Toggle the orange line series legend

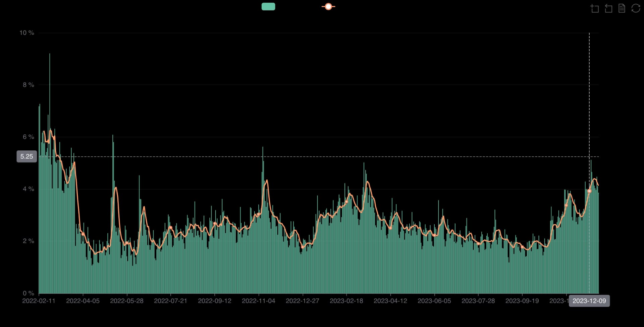point(328,7)
